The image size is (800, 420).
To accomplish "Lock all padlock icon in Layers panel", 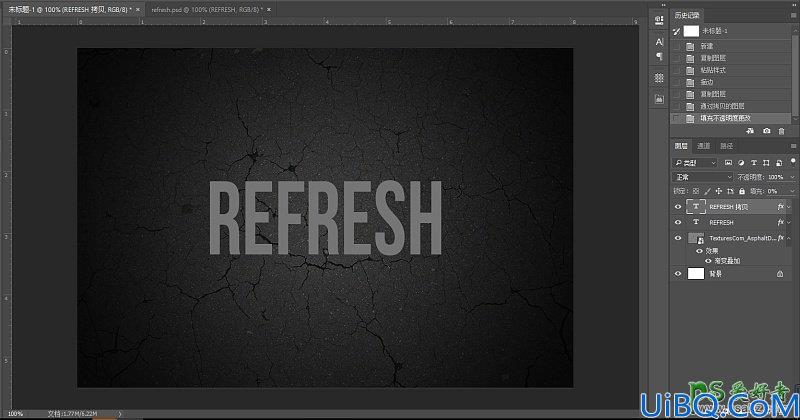I will [x=742, y=191].
